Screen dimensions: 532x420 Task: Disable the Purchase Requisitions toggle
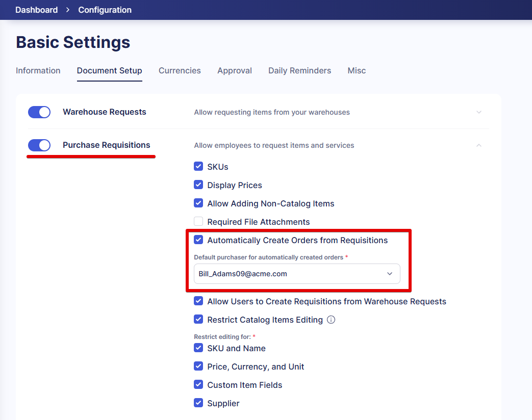coord(39,145)
